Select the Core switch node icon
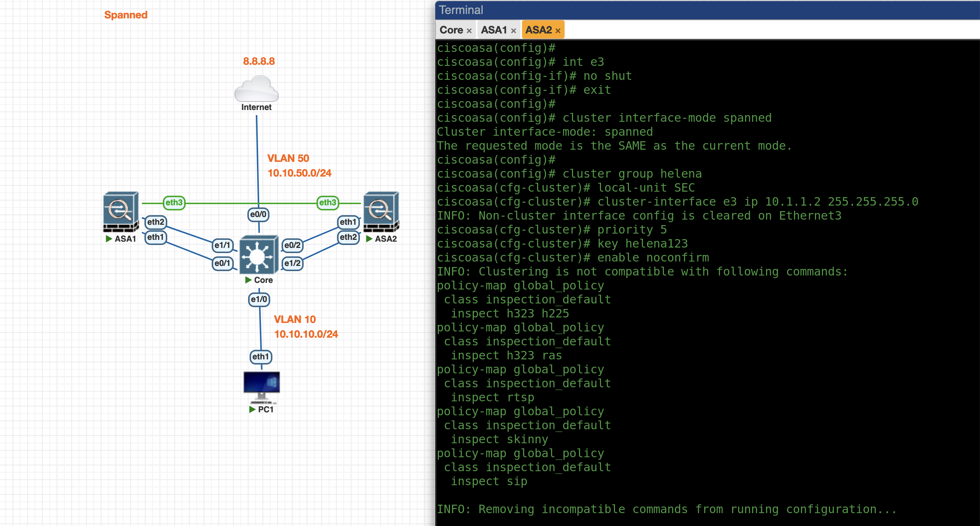This screenshot has height=526, width=980. click(x=258, y=255)
